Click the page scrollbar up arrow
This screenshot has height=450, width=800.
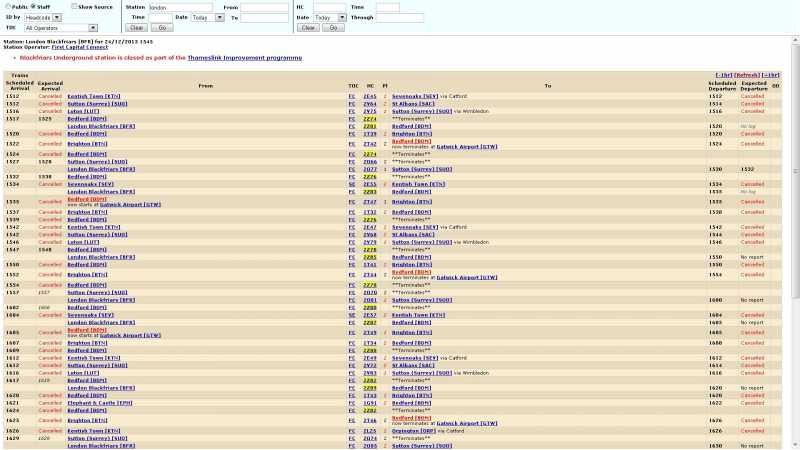pyautogui.click(x=795, y=40)
